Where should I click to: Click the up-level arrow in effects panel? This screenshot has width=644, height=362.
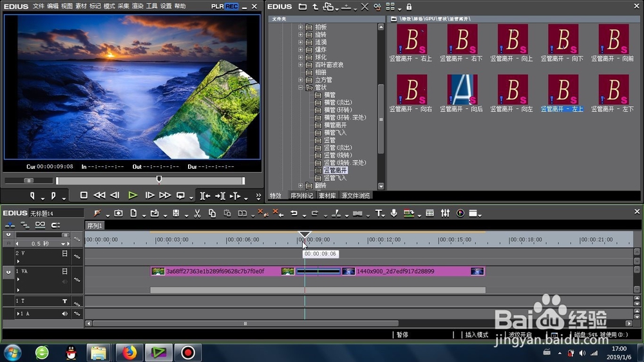[316, 7]
